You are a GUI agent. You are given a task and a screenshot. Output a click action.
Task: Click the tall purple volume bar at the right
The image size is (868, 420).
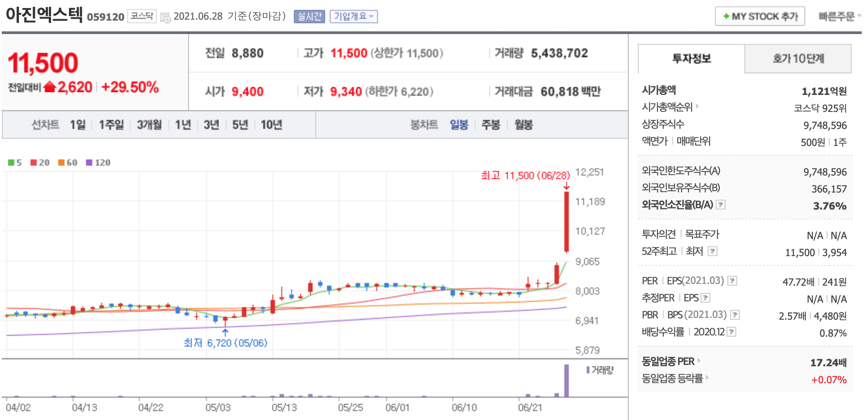[567, 381]
